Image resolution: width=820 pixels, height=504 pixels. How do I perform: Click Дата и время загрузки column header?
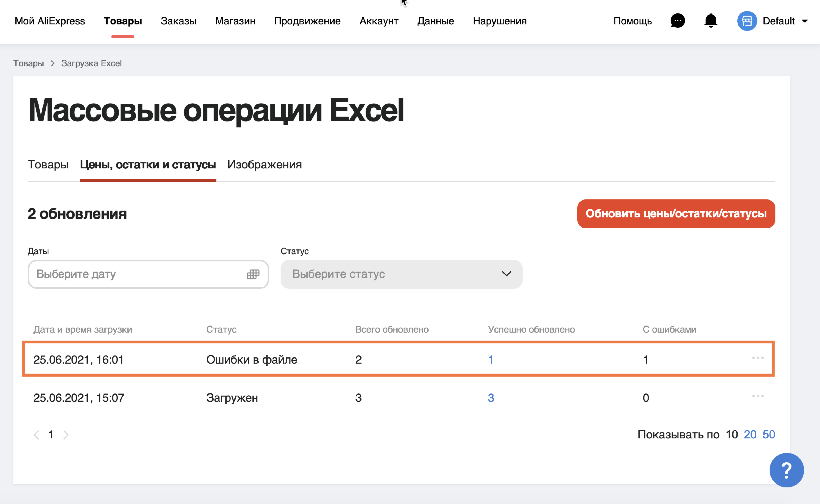click(83, 329)
